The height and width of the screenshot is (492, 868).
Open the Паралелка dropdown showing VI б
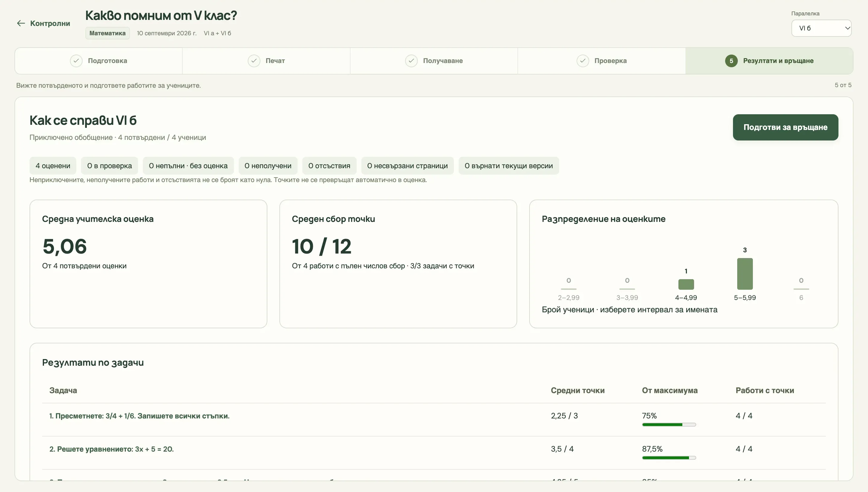821,28
